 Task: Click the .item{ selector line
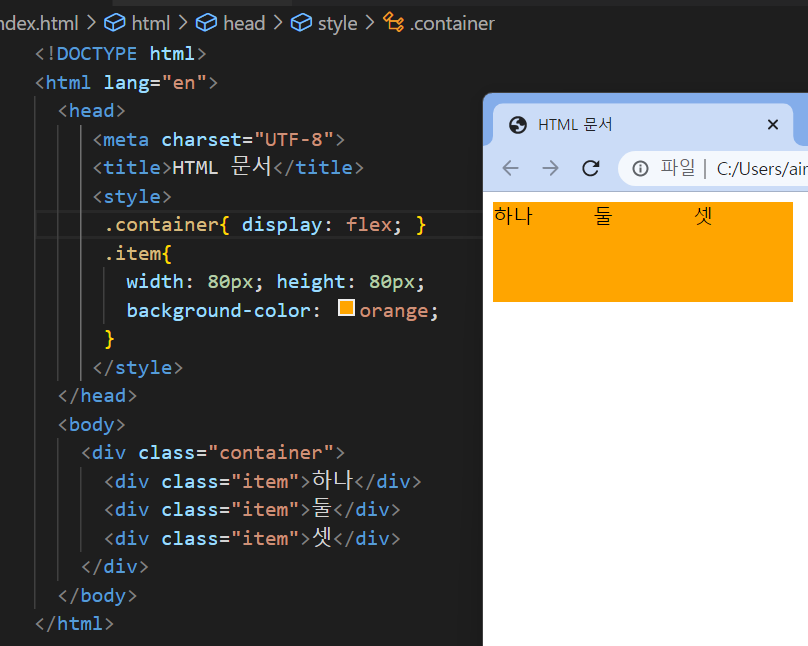pos(138,253)
